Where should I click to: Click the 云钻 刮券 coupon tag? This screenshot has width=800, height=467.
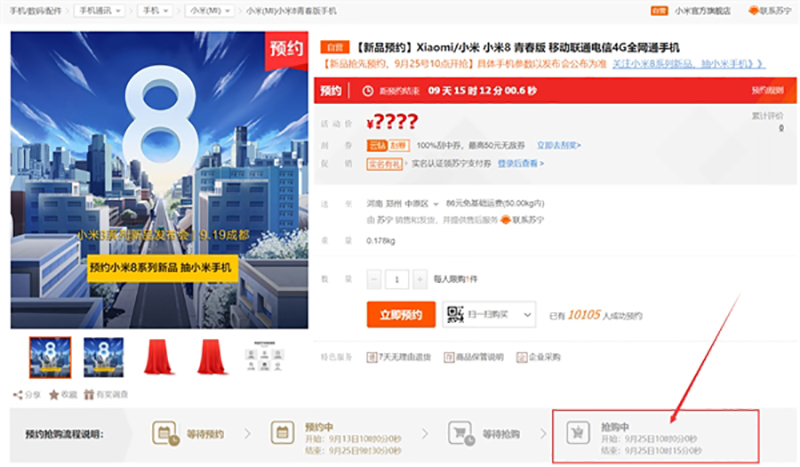(388, 145)
